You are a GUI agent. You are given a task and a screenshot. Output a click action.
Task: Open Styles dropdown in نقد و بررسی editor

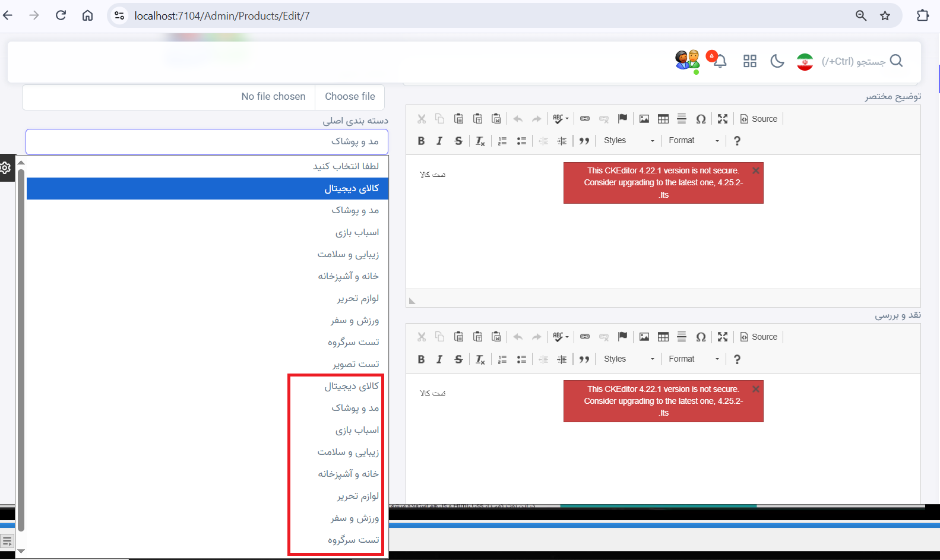(629, 359)
